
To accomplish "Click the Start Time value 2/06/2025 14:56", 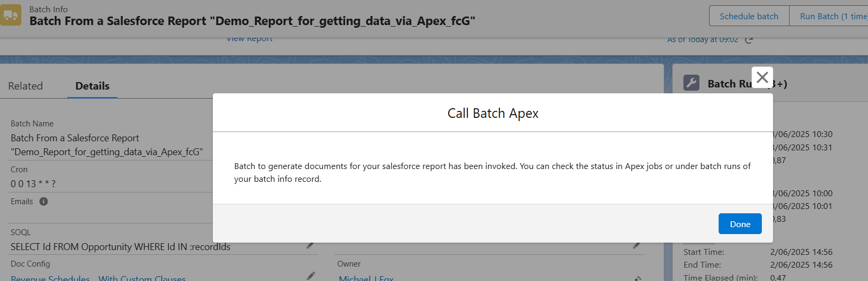I will tap(801, 252).
